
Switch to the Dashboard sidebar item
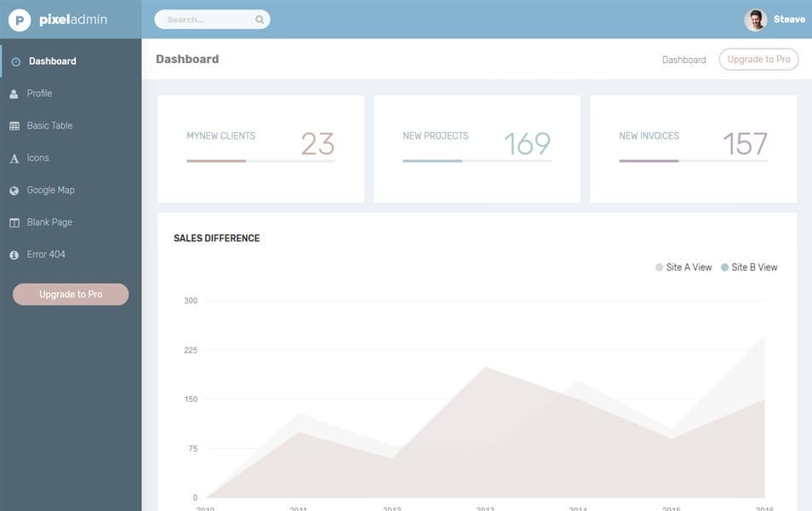tap(53, 60)
